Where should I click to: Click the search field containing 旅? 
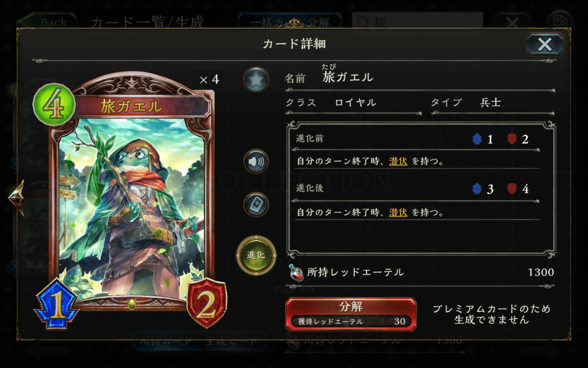pos(418,22)
